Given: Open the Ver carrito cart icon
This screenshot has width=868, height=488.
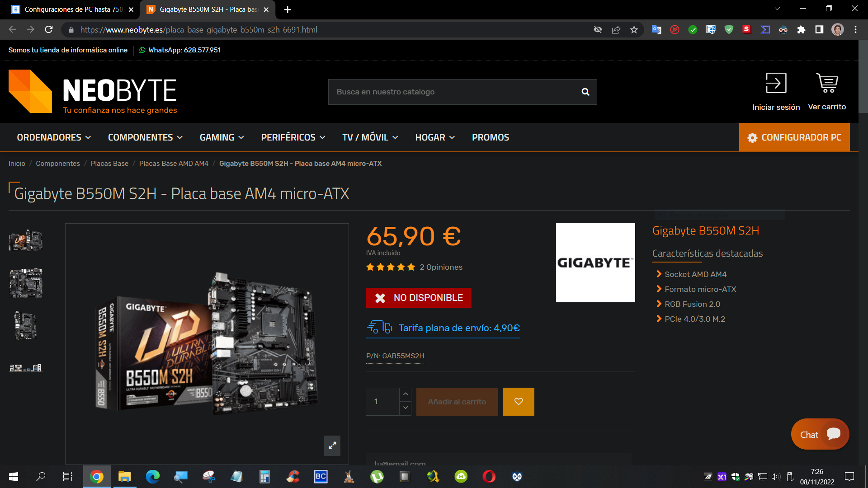Looking at the screenshot, I should click(x=827, y=84).
